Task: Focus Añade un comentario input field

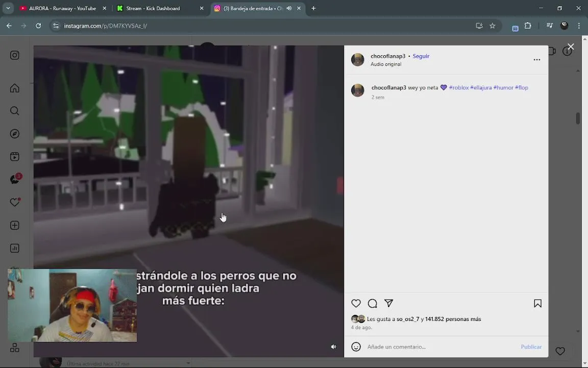Action: pos(442,347)
